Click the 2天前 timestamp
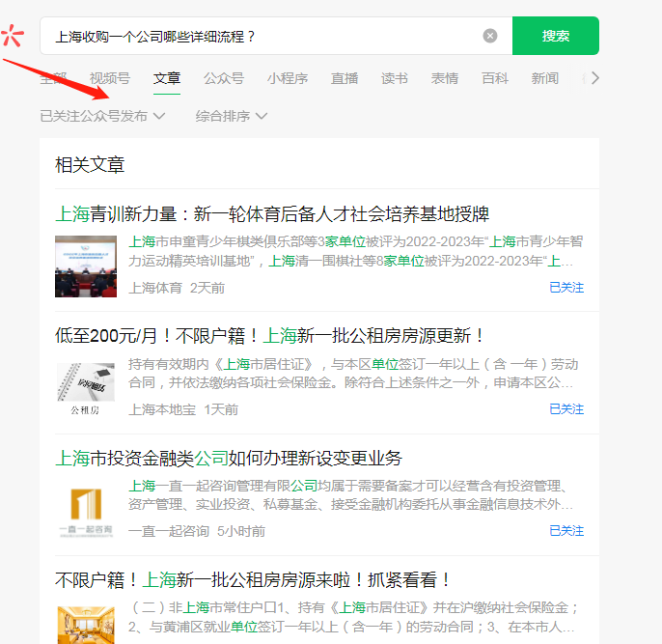 [207, 288]
